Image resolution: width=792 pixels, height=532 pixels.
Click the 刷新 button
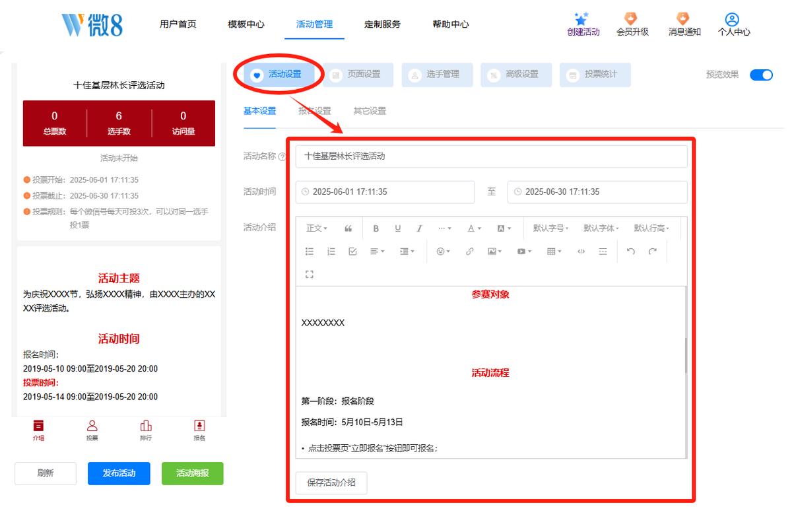click(x=46, y=473)
